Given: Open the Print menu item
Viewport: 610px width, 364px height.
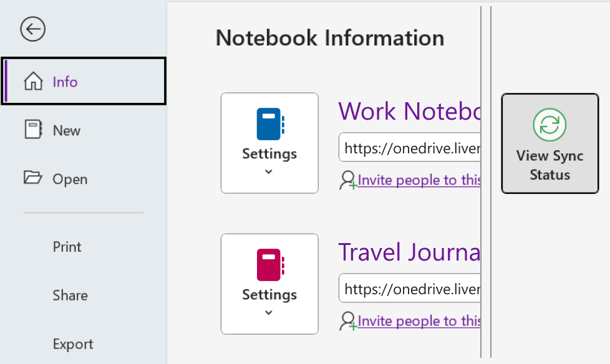Looking at the screenshot, I should (67, 246).
